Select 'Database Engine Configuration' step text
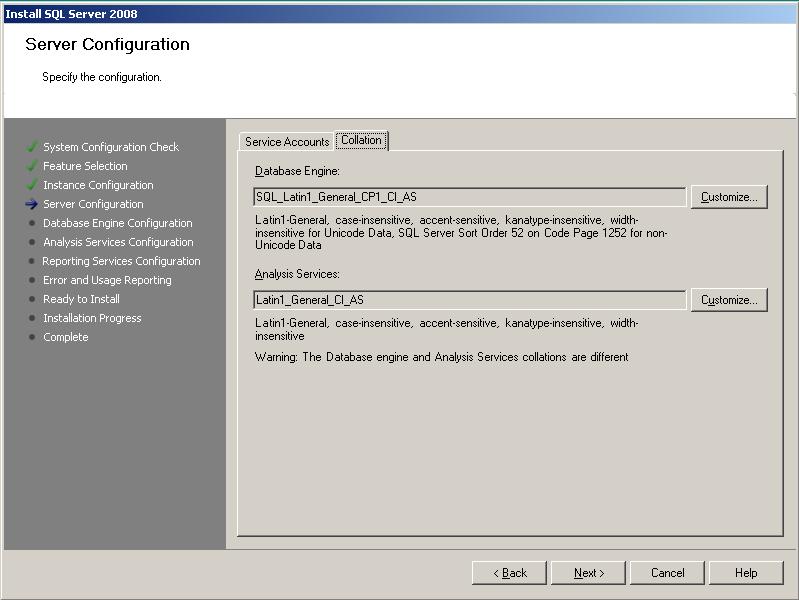 (x=118, y=223)
